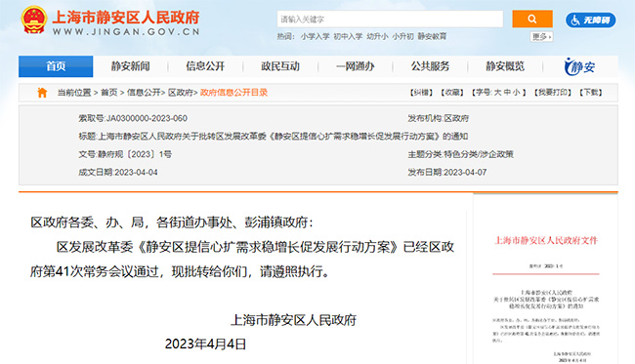This screenshot has height=364, width=635.
Task: Click the WWW.JINGAN.GOV.CN site address text
Action: 126,32
